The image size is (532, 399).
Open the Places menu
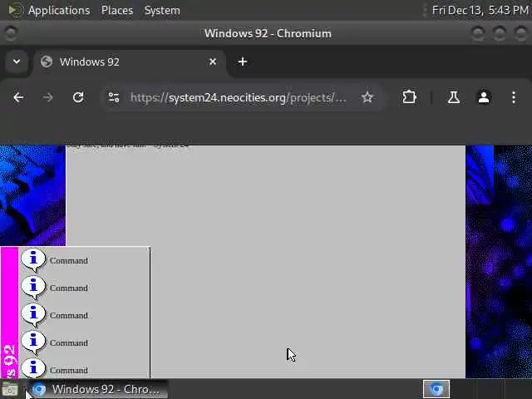point(117,10)
